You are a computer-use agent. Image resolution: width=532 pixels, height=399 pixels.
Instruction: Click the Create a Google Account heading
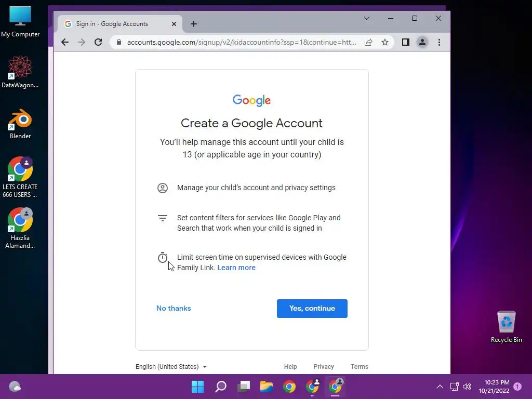point(252,123)
